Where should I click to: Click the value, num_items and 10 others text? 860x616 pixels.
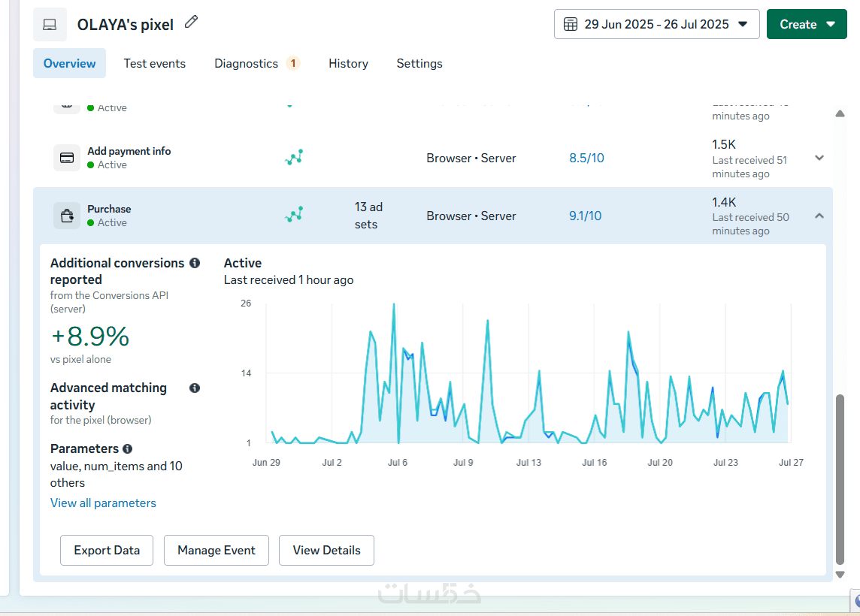117,475
